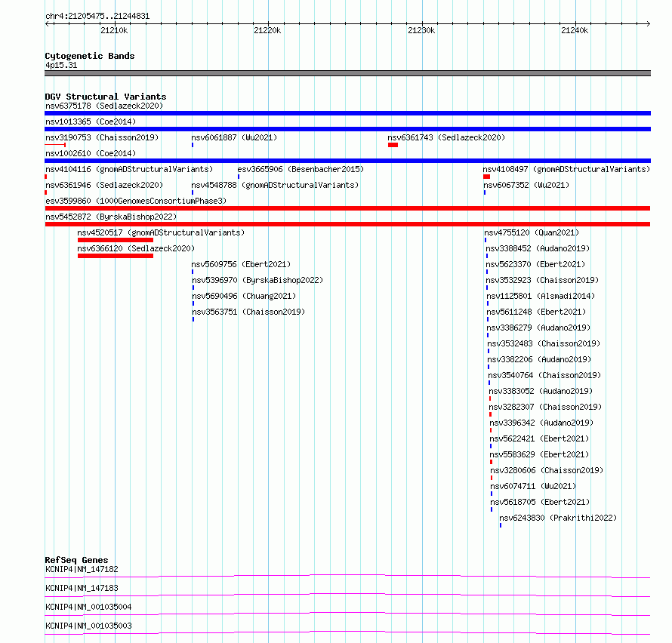Select nsv6067352 (Wu2021) label
672x643 pixels.
click(526, 185)
